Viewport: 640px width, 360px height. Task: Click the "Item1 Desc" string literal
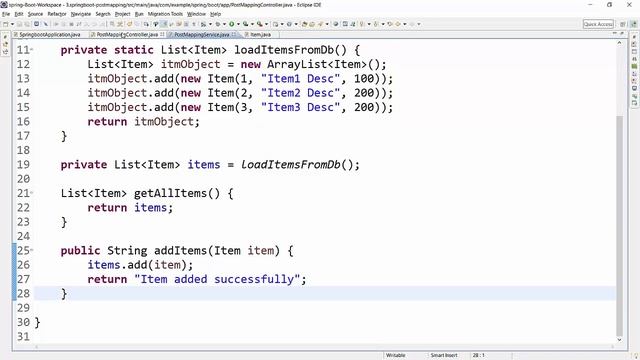pos(300,79)
